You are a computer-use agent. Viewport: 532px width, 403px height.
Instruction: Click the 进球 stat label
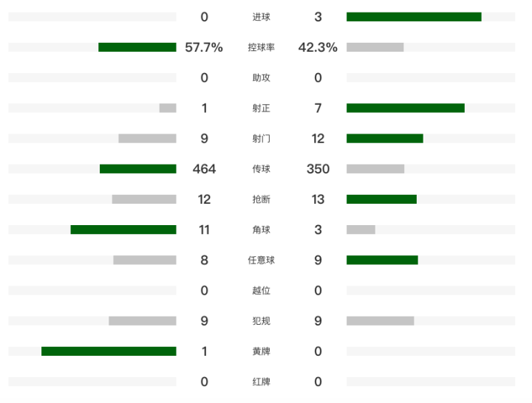coord(261,17)
